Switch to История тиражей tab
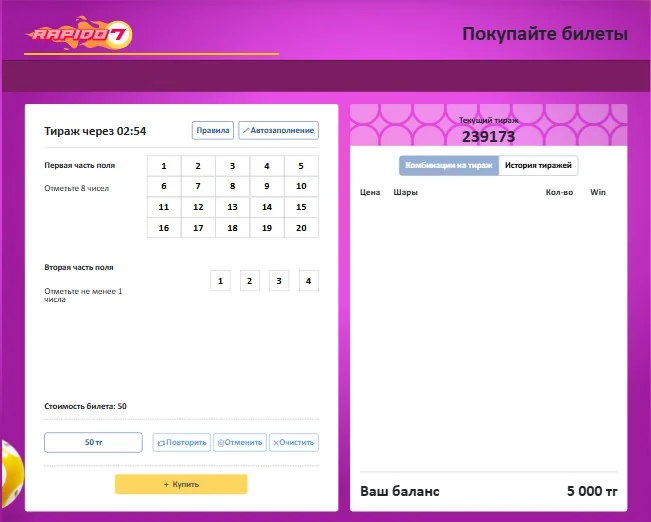 pyautogui.click(x=538, y=165)
